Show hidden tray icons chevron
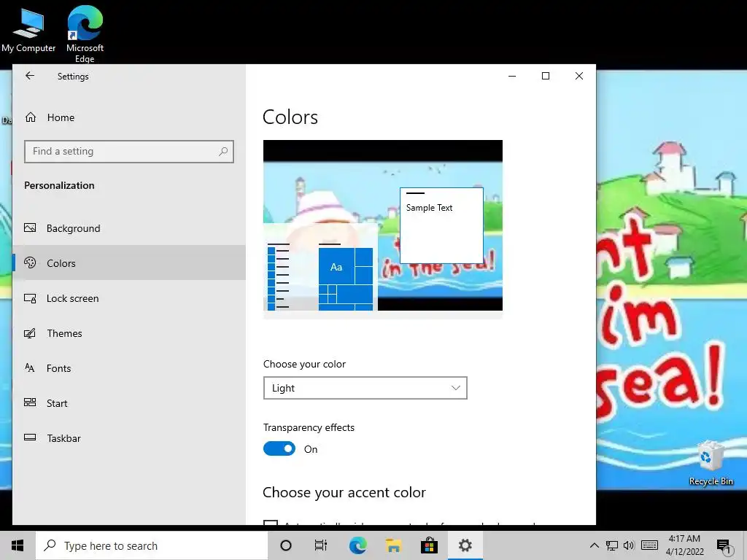 tap(594, 545)
